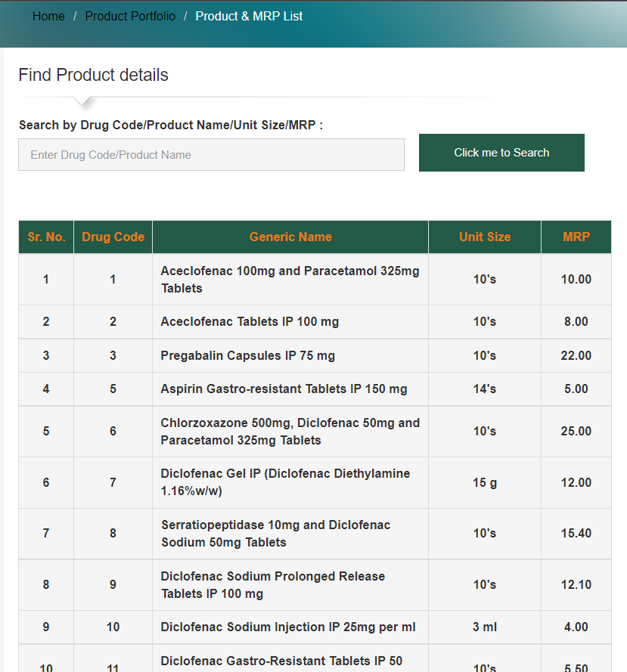
Task: Click the Generic Name column header
Action: tap(290, 237)
